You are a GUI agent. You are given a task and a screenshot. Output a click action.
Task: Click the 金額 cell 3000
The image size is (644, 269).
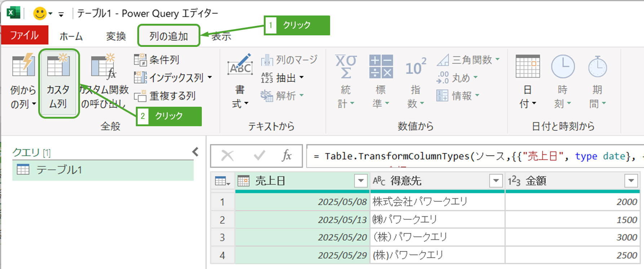573,237
